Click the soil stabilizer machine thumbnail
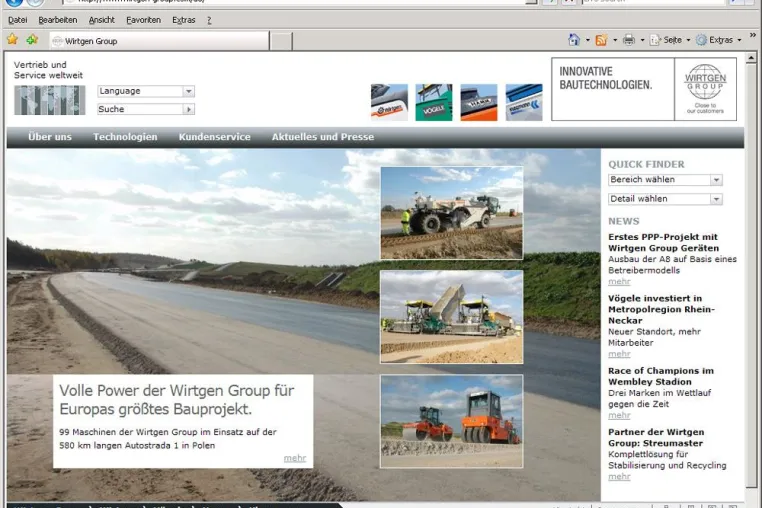The image size is (762, 508). (451, 213)
